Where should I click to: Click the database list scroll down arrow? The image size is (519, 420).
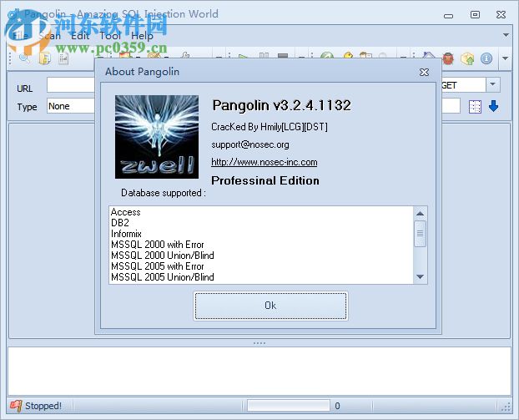coord(420,276)
